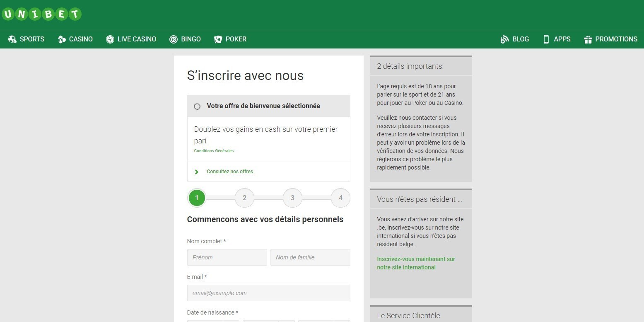Click the Poker cards icon
The height and width of the screenshot is (322, 644).
(218, 39)
